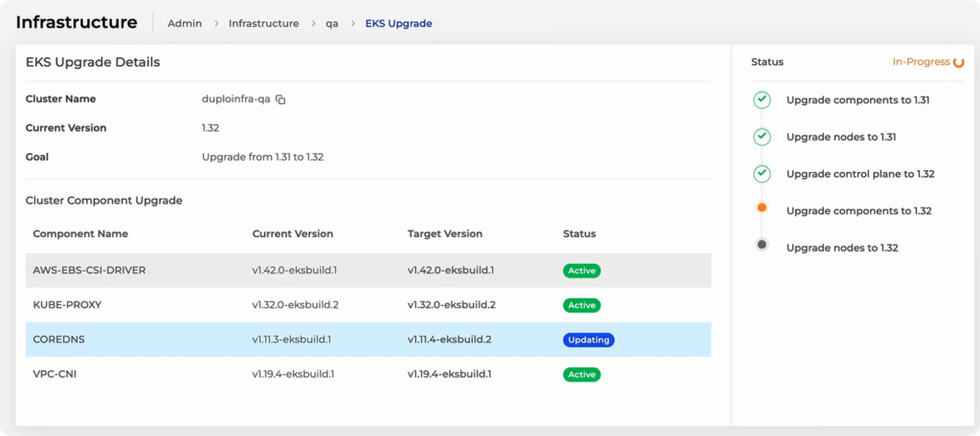Sort by Component Name column header
Viewport: 980px width, 436px height.
80,233
